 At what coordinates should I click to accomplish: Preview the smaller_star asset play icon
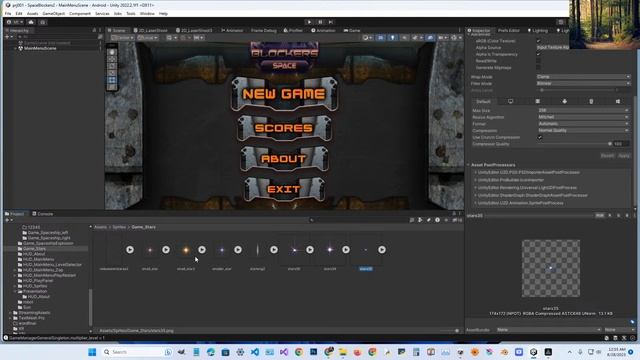click(238, 249)
